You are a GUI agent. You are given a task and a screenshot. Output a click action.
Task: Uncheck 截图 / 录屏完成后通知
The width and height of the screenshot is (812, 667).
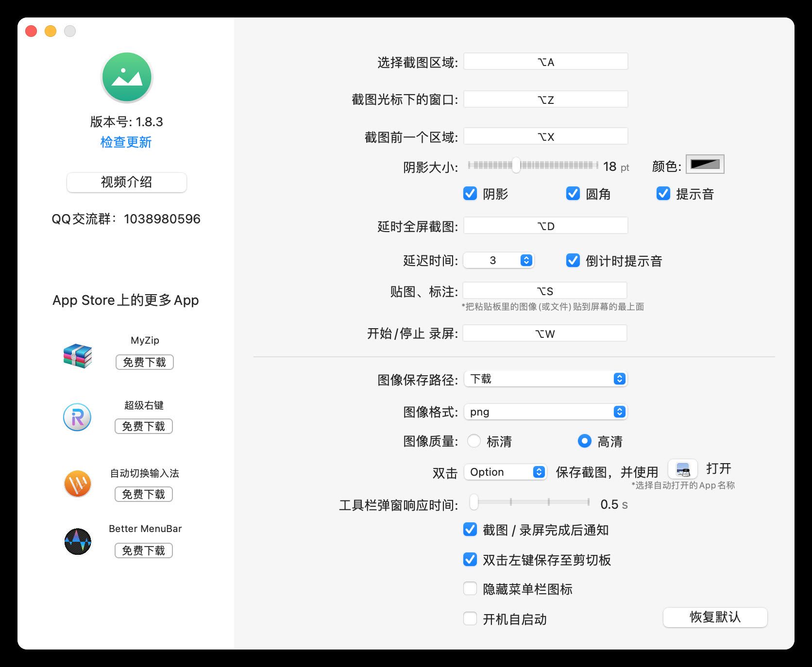(470, 529)
